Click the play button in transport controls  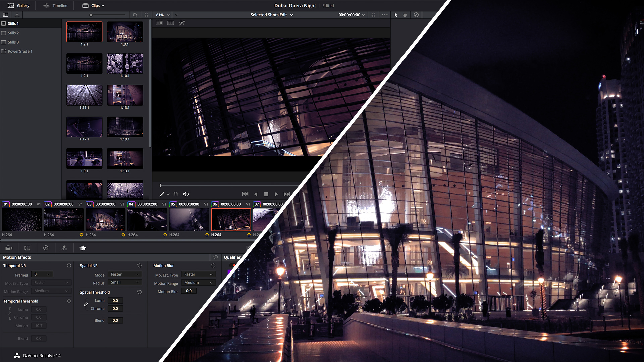(x=276, y=194)
